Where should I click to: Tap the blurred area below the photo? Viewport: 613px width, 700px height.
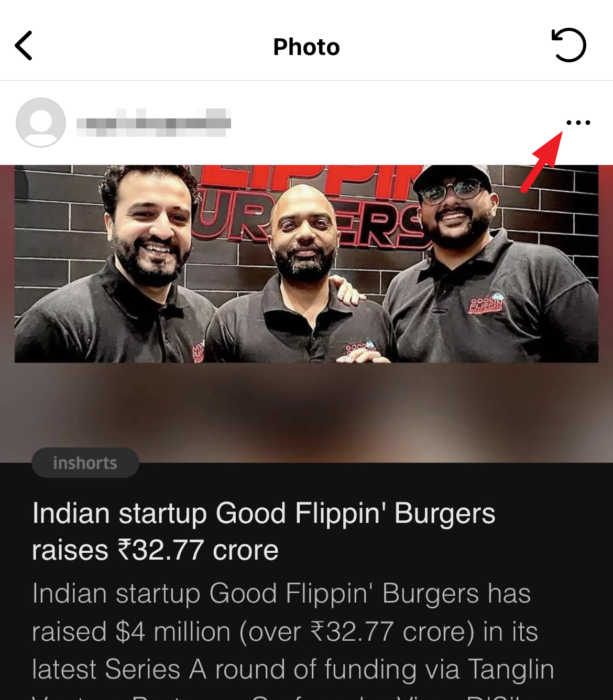coord(306,412)
